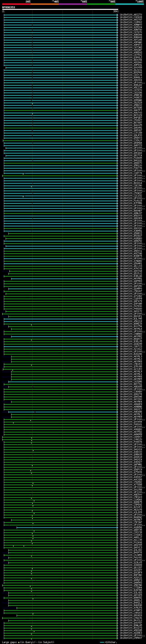
Task: Select UniRef100_Q9UVH1 label
Action: click(131, 128)
